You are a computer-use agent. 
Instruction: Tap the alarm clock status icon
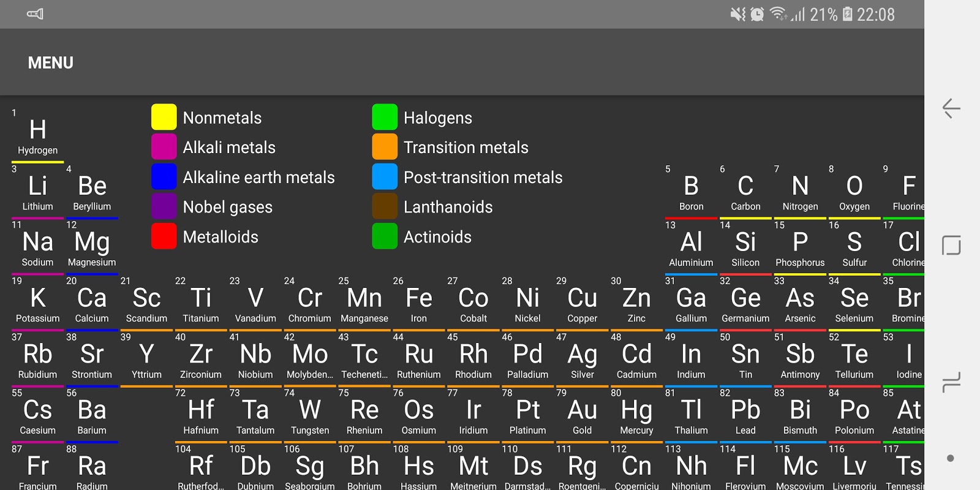(757, 14)
